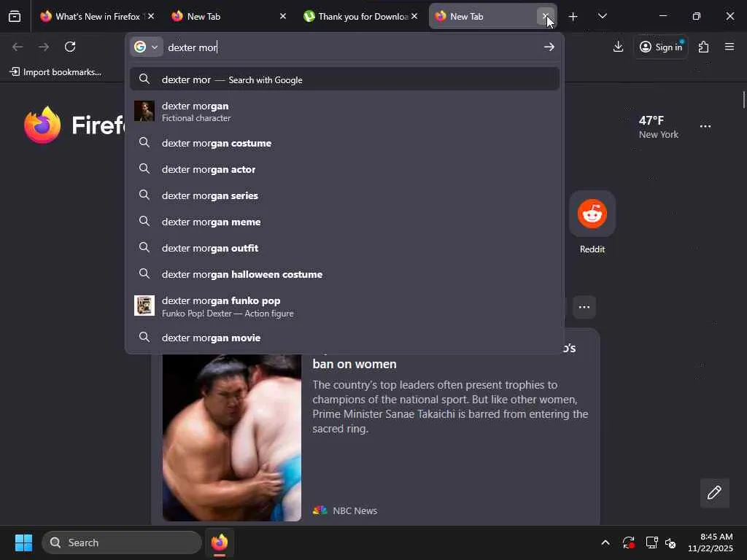Click the Funko Pop Dexter thumbnail
The height and width of the screenshot is (560, 747).
(x=144, y=306)
